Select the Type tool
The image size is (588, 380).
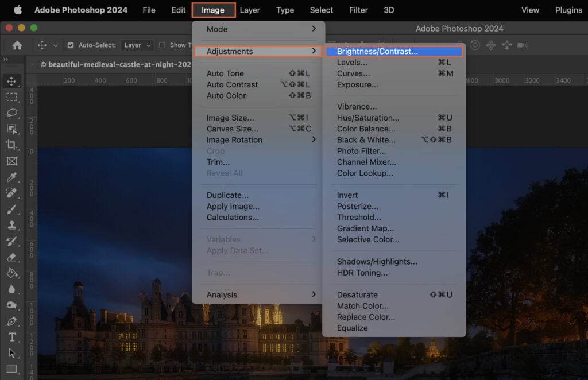point(11,338)
